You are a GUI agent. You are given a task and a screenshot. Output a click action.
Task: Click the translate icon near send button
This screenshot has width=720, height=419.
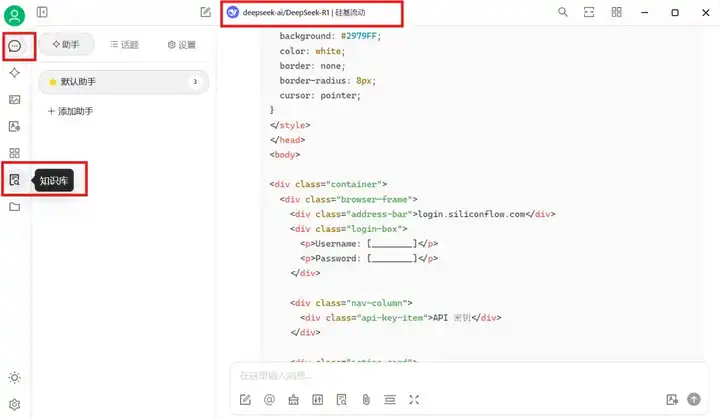point(672,400)
